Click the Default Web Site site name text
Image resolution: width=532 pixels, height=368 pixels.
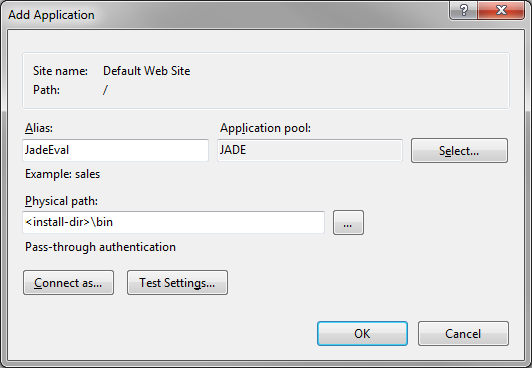pyautogui.click(x=147, y=71)
